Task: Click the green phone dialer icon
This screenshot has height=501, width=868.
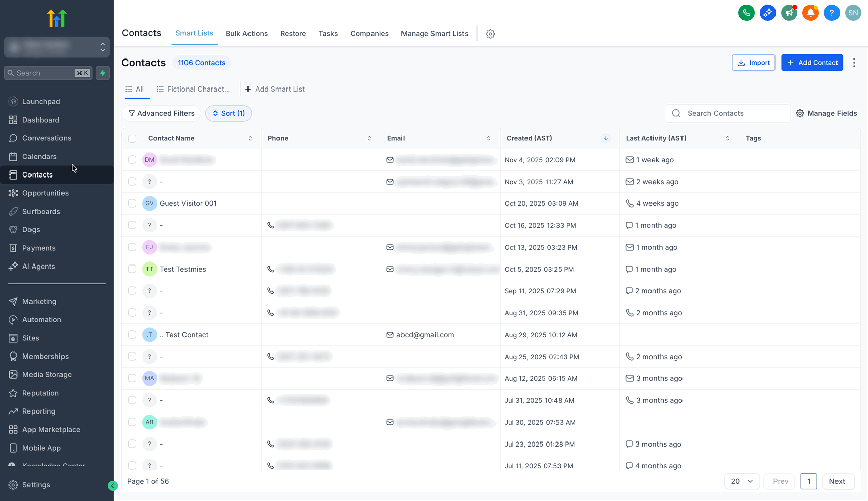Action: click(x=746, y=13)
